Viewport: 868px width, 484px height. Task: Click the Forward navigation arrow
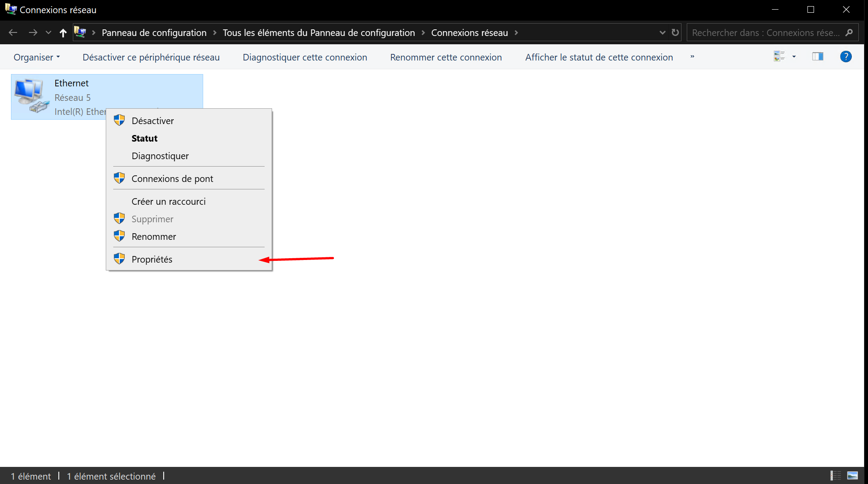point(33,32)
